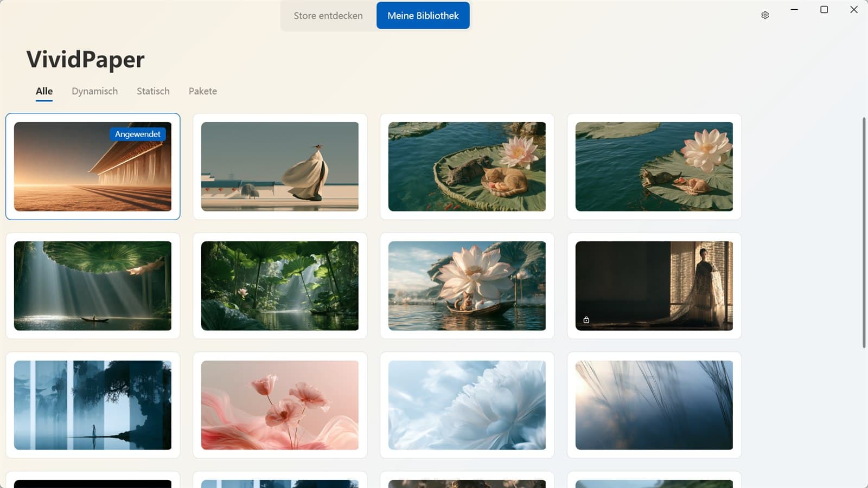Choose the dark blue grass blades wallpaper

tap(654, 405)
